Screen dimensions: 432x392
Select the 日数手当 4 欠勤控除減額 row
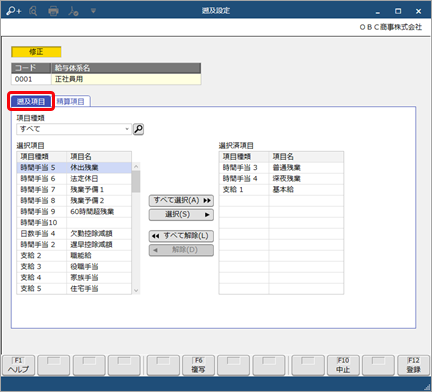pyautogui.click(x=74, y=234)
